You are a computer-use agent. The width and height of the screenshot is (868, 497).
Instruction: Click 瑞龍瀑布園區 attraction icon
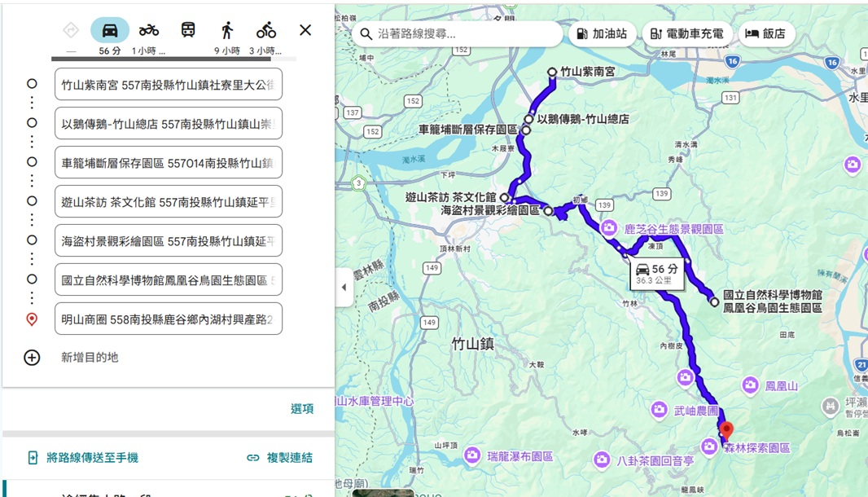point(472,455)
